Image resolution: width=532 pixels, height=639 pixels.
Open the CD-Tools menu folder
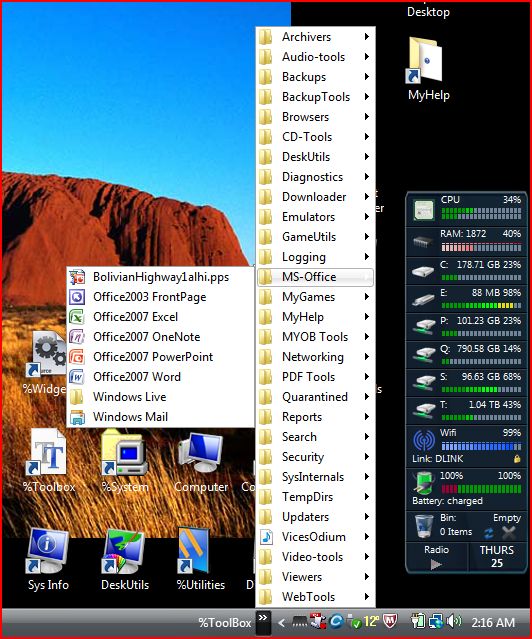click(x=316, y=137)
